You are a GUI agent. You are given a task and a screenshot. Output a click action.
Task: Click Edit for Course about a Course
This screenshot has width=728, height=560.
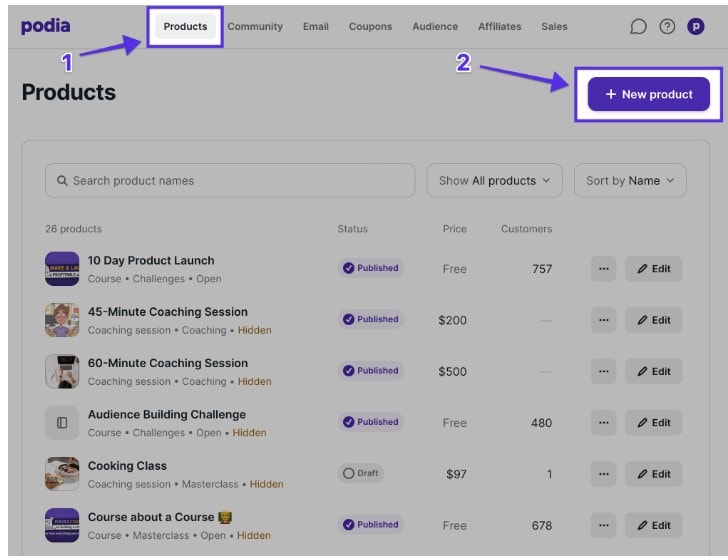coord(654,526)
